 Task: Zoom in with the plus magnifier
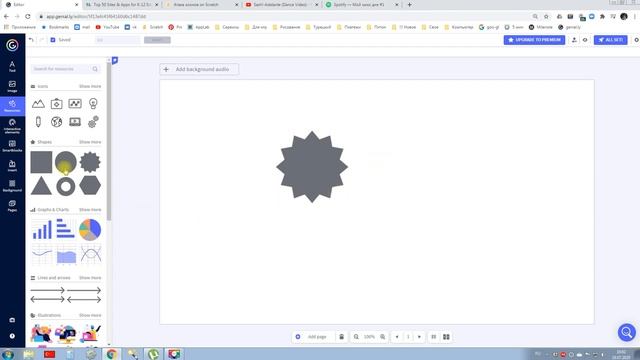point(382,337)
